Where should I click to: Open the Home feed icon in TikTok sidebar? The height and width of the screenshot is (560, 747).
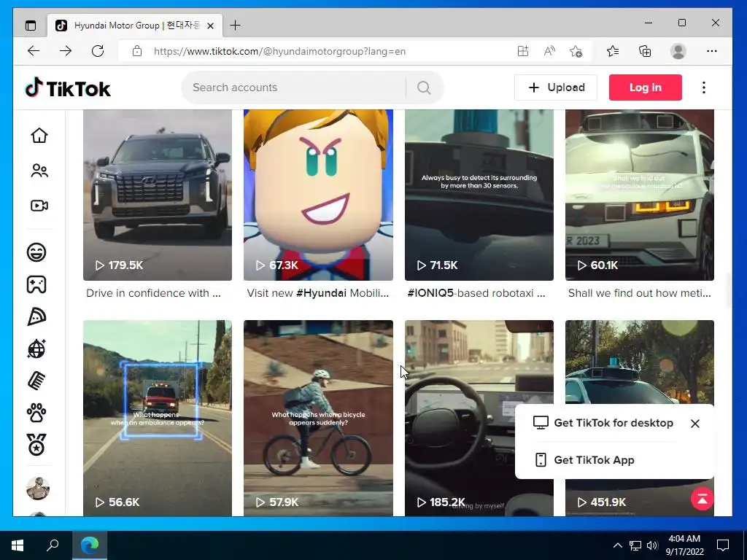[x=39, y=135]
